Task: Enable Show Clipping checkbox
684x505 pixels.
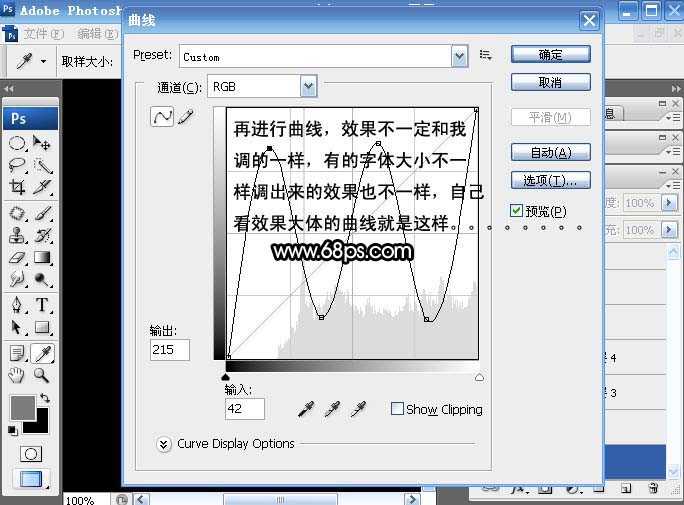Action: point(397,409)
